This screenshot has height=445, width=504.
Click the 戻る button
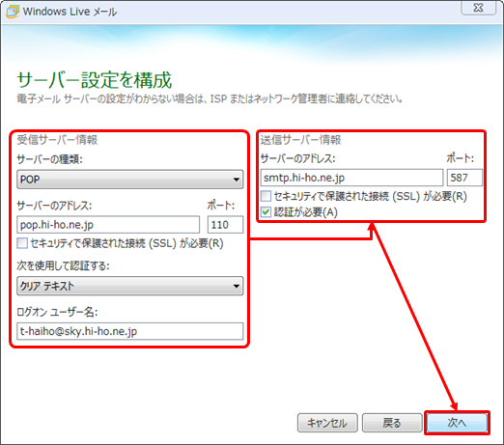(x=392, y=423)
